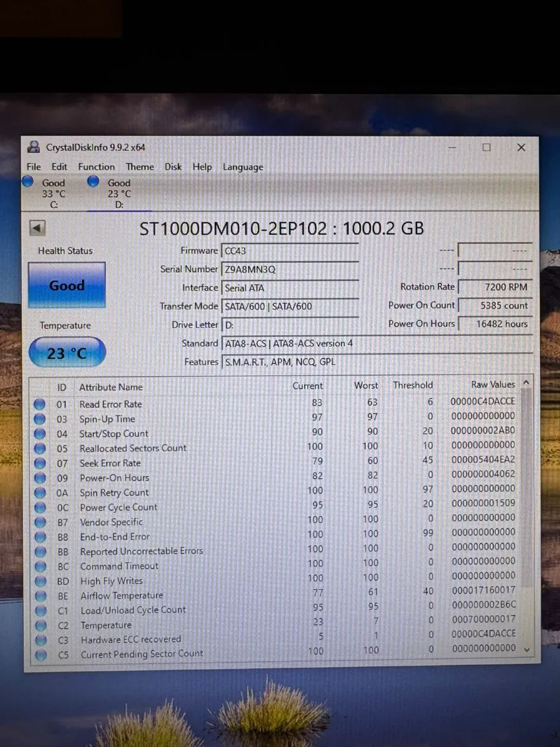Click the Firmware field CC43

[290, 250]
